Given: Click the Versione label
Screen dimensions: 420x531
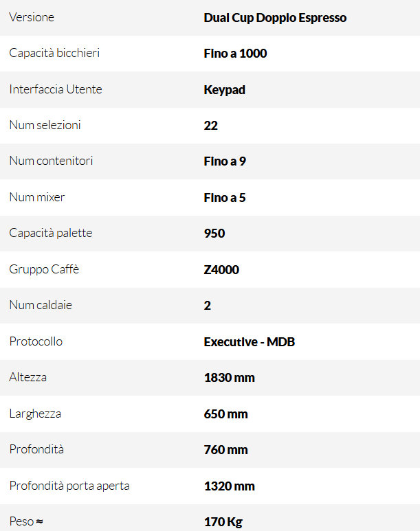Looking at the screenshot, I should point(32,17).
